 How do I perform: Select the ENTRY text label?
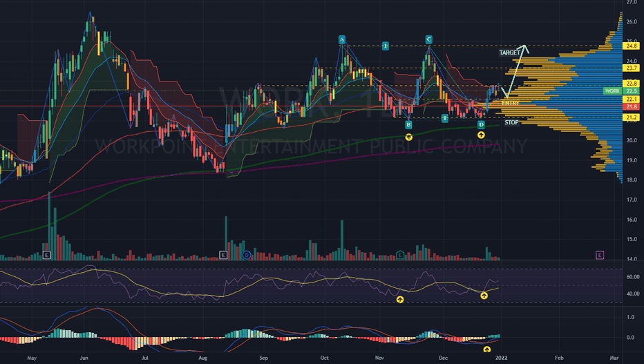(x=510, y=103)
